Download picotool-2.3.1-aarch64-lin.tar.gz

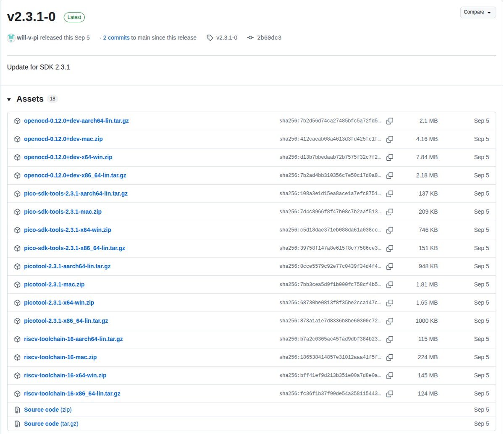coord(67,267)
